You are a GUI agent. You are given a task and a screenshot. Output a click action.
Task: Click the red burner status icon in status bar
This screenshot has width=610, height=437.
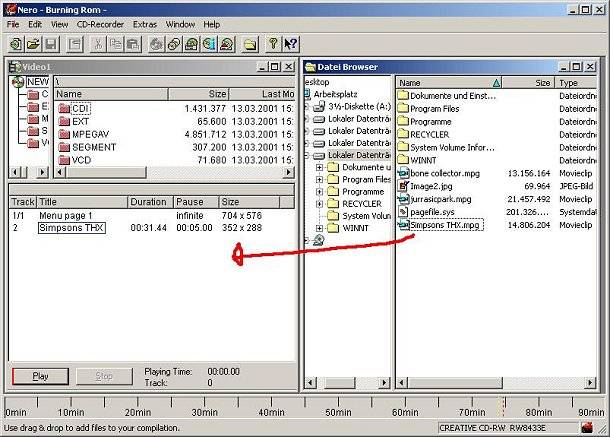(x=587, y=427)
